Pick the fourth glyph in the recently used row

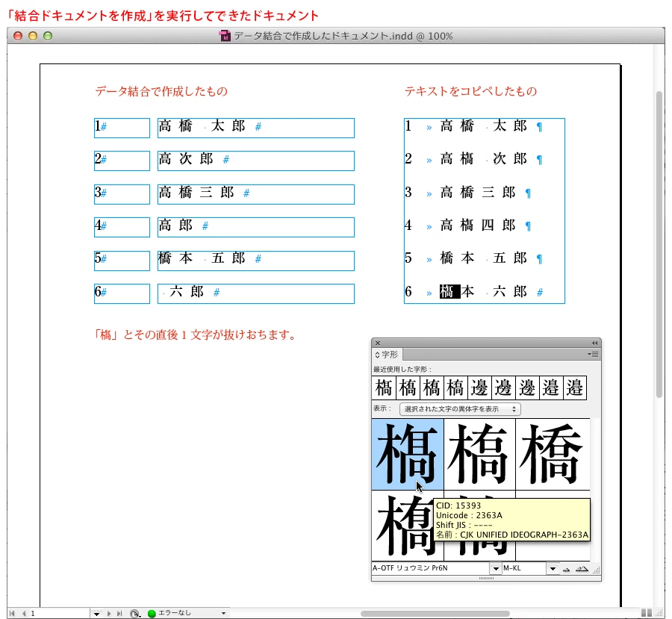tap(455, 388)
